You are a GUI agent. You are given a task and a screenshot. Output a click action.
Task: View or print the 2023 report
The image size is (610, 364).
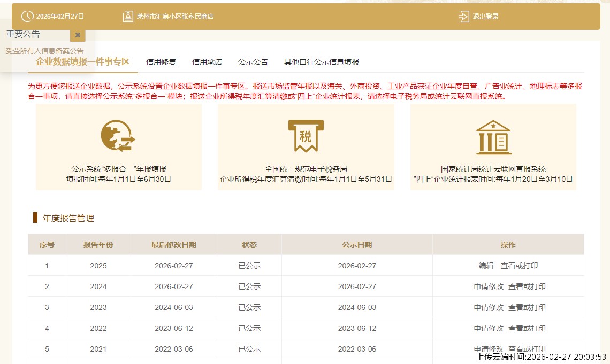pyautogui.click(x=527, y=307)
